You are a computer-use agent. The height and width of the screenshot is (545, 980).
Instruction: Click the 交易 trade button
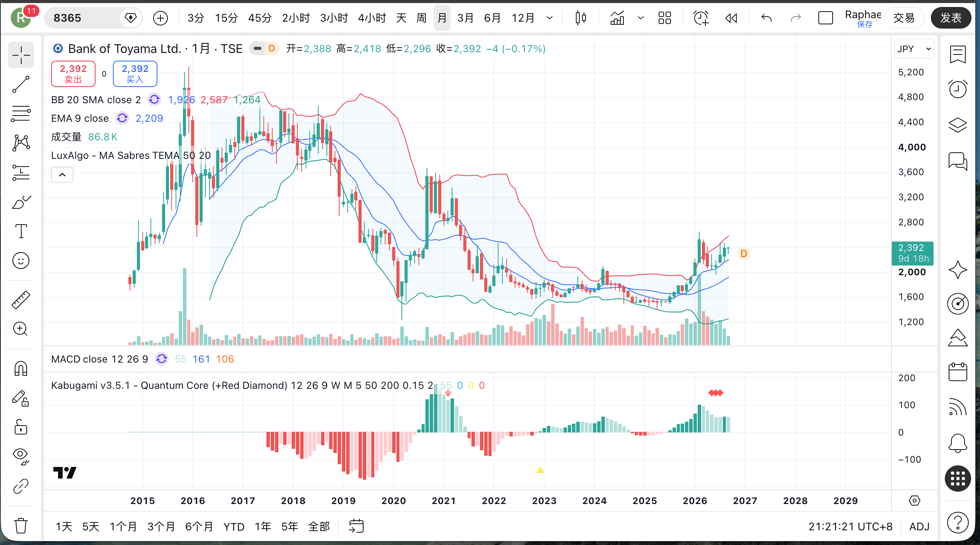click(x=903, y=18)
